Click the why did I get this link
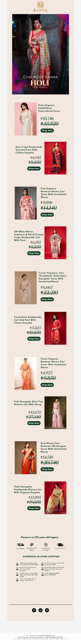Viewport: 81px width, 644px height. 23,637
